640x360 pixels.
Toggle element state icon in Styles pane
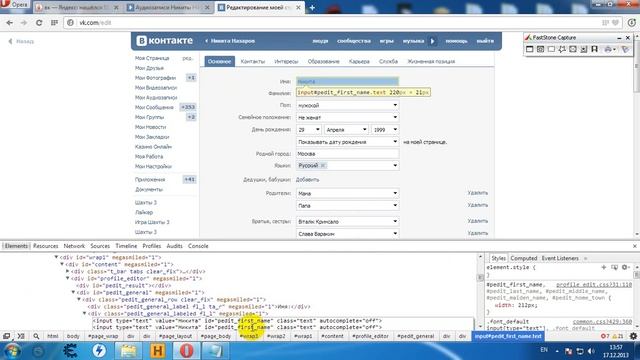(614, 267)
